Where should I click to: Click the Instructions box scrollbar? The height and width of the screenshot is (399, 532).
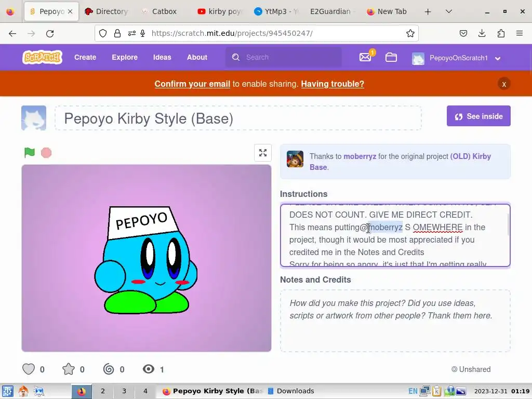coord(508,224)
